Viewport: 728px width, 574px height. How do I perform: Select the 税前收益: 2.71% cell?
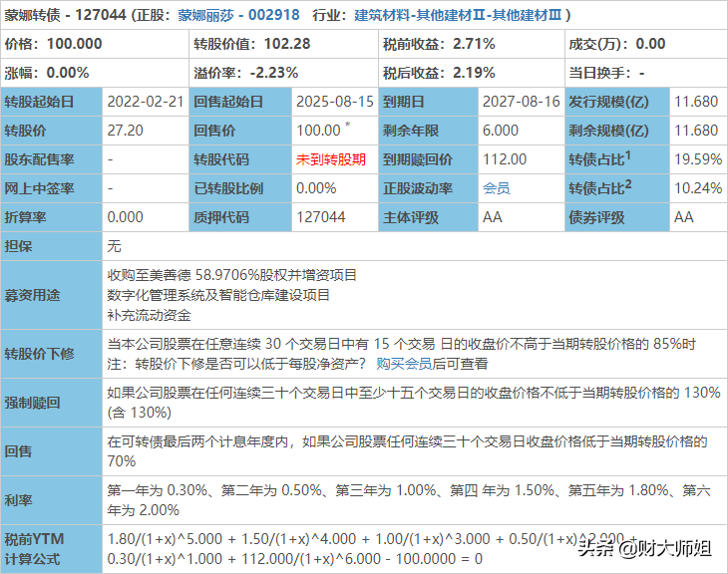472,44
